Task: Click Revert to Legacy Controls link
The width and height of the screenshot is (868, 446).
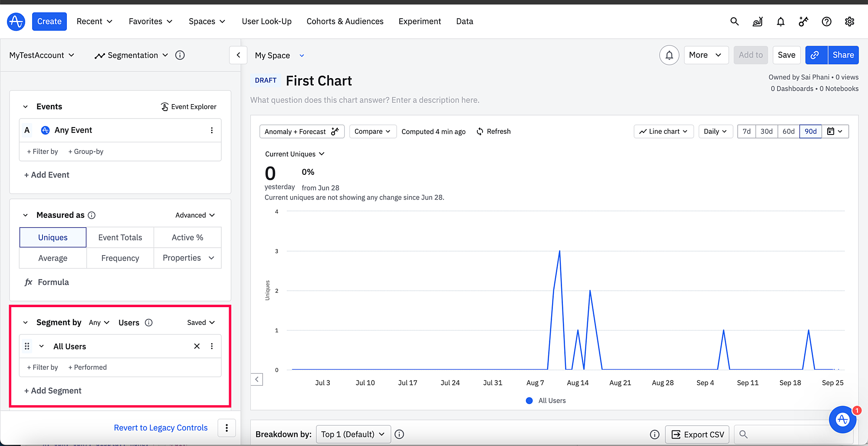Action: [x=161, y=428]
